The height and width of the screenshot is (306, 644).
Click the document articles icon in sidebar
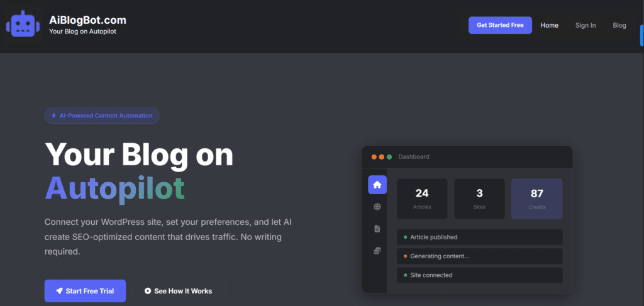(x=377, y=229)
